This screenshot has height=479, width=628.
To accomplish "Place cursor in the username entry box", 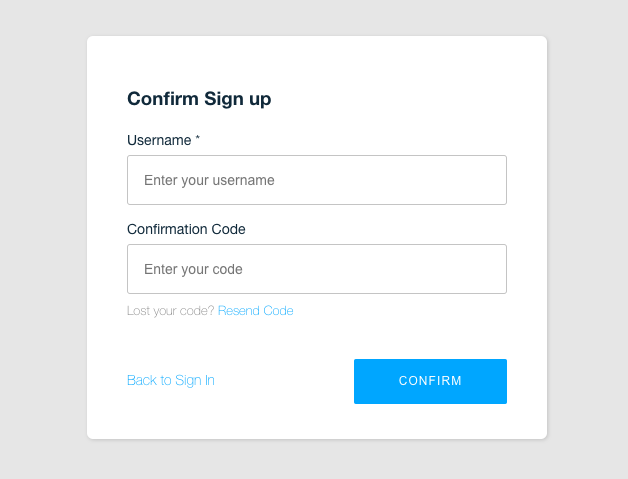I will pos(316,180).
